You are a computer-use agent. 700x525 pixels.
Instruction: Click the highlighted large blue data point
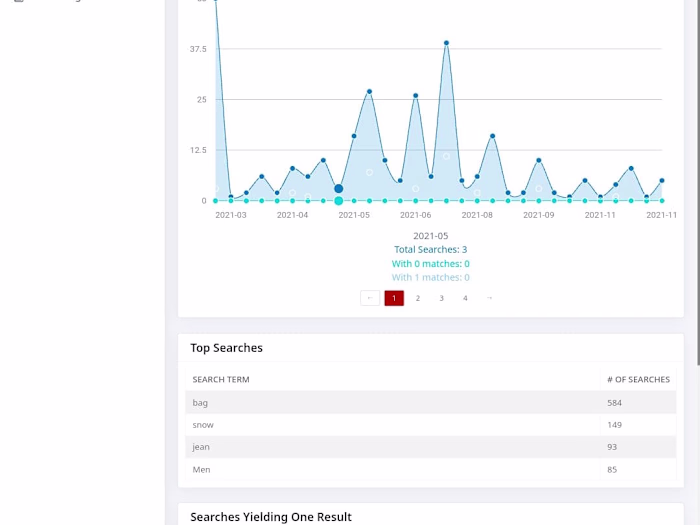point(338,189)
